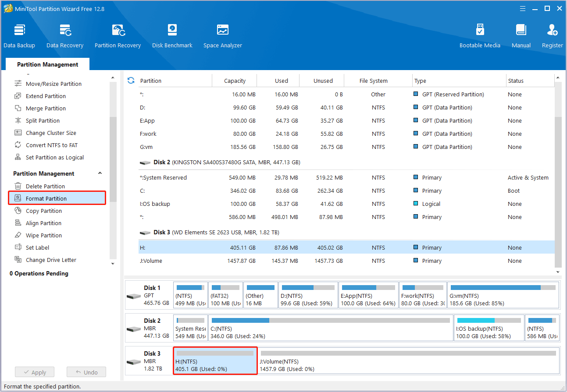Viewport: 567px width, 392px height.
Task: Click sidebar scroll-down arrow
Action: coord(113,264)
